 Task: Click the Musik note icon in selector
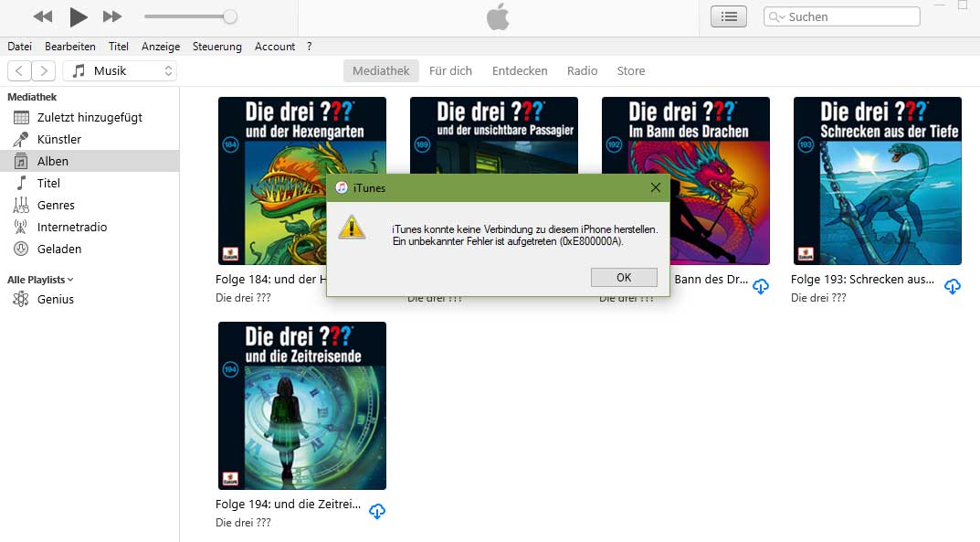(x=79, y=70)
